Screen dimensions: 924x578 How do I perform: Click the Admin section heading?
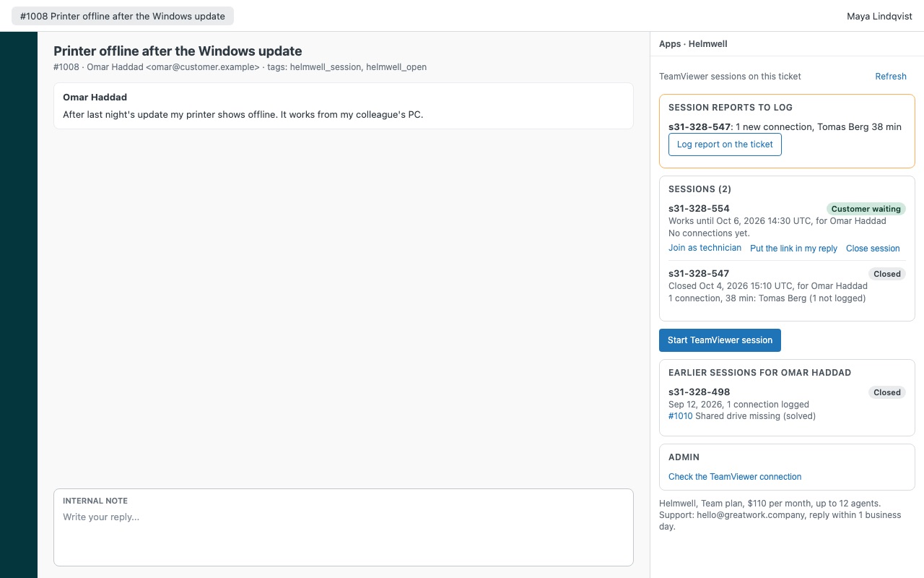(x=684, y=457)
